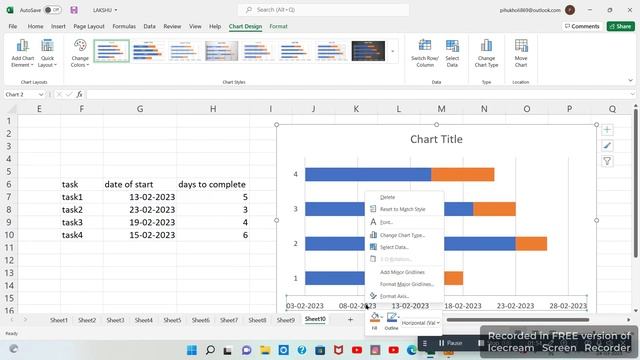The height and width of the screenshot is (360, 640).
Task: Select column G header
Action: click(x=140, y=109)
